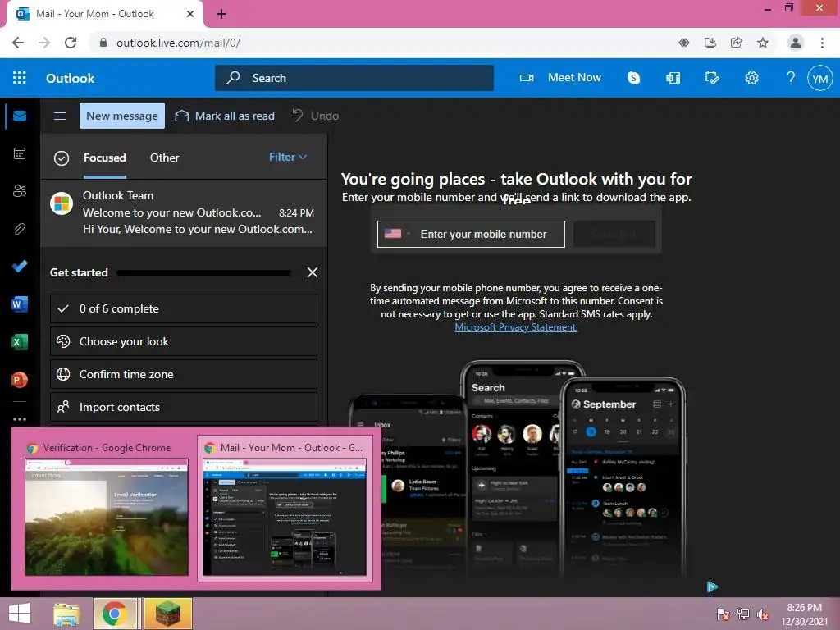The width and height of the screenshot is (840, 630).
Task: Click the install app icon in address bar
Action: tap(710, 43)
